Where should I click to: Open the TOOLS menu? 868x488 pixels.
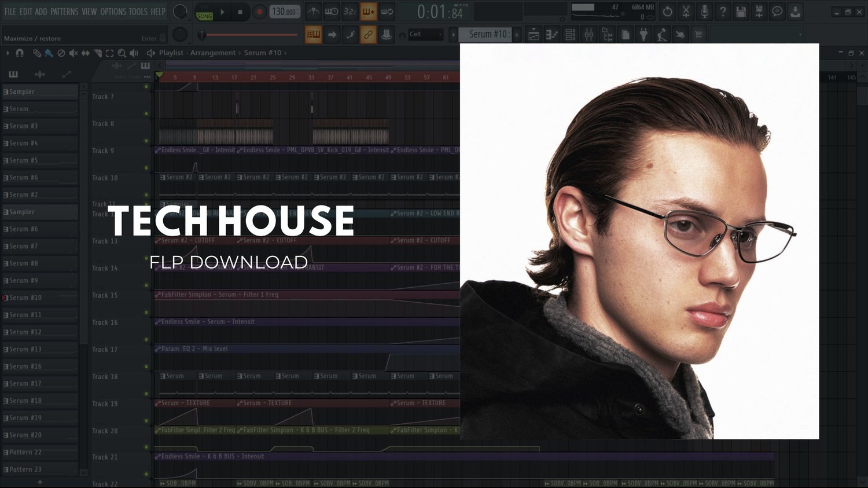coord(138,12)
